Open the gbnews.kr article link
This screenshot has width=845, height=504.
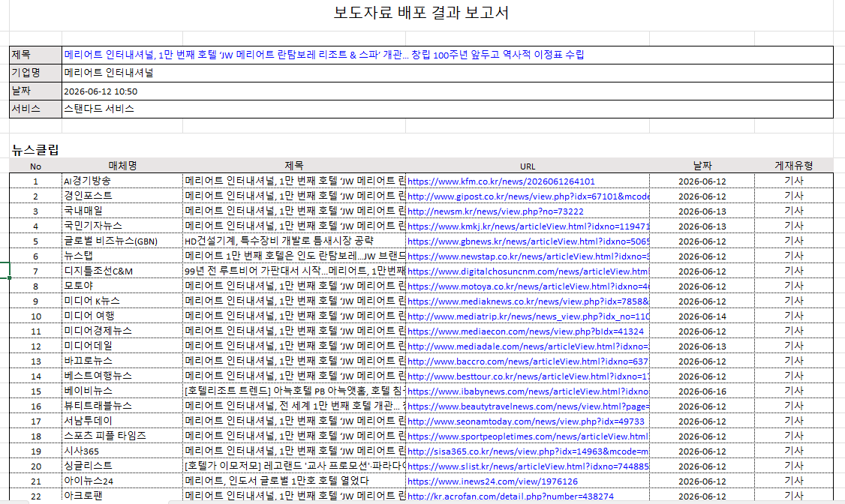[528, 241]
